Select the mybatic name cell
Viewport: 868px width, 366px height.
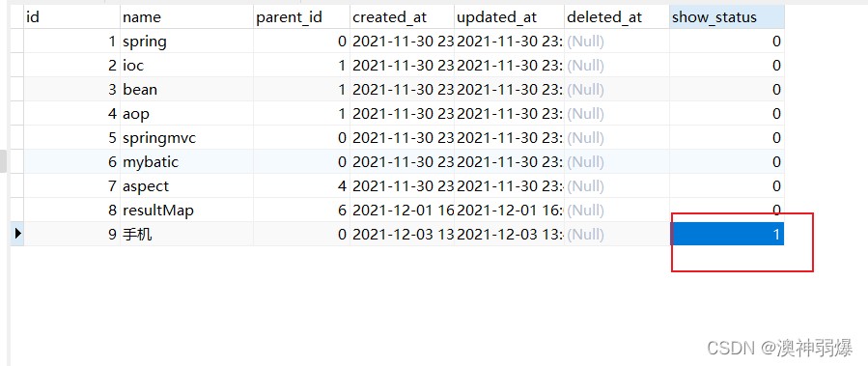pos(186,161)
